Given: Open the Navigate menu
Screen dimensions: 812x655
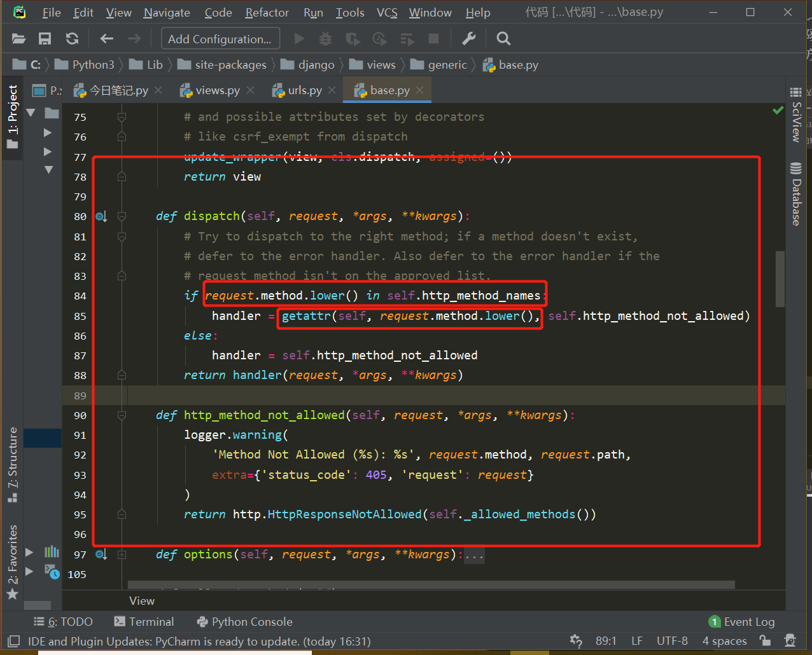Looking at the screenshot, I should [x=167, y=13].
